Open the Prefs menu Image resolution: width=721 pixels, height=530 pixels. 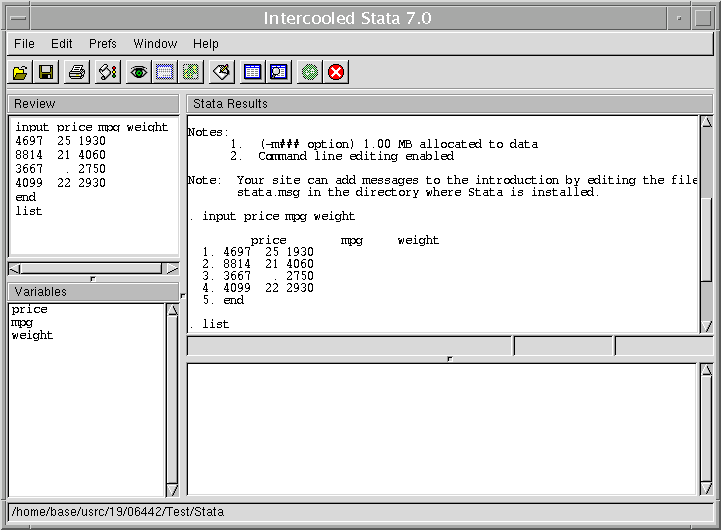coord(103,44)
